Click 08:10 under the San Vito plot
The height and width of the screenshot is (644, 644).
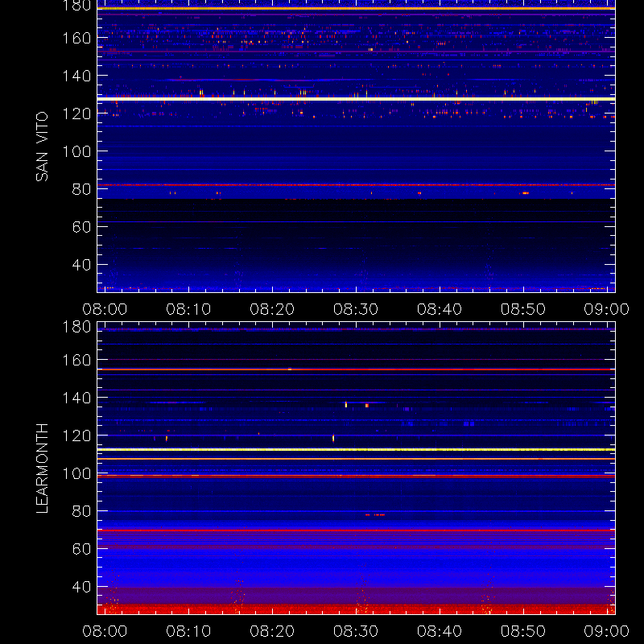188,309
